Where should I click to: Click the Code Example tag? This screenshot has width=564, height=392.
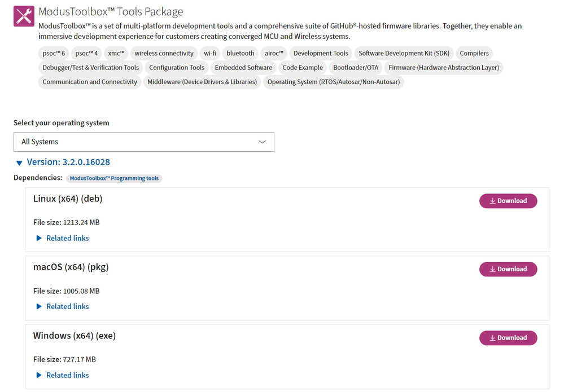pos(303,67)
